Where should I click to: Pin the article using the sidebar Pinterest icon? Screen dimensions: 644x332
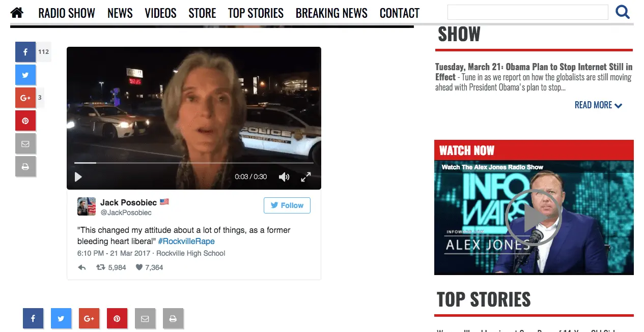[x=25, y=120]
